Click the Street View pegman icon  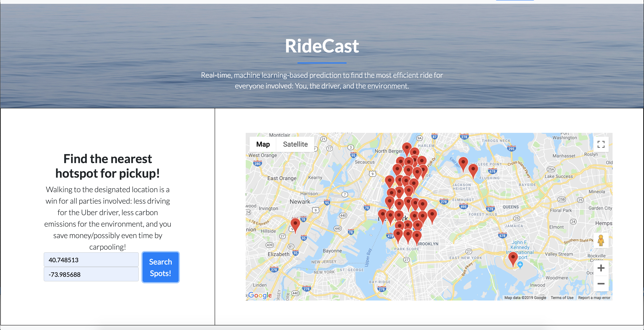[x=601, y=241]
